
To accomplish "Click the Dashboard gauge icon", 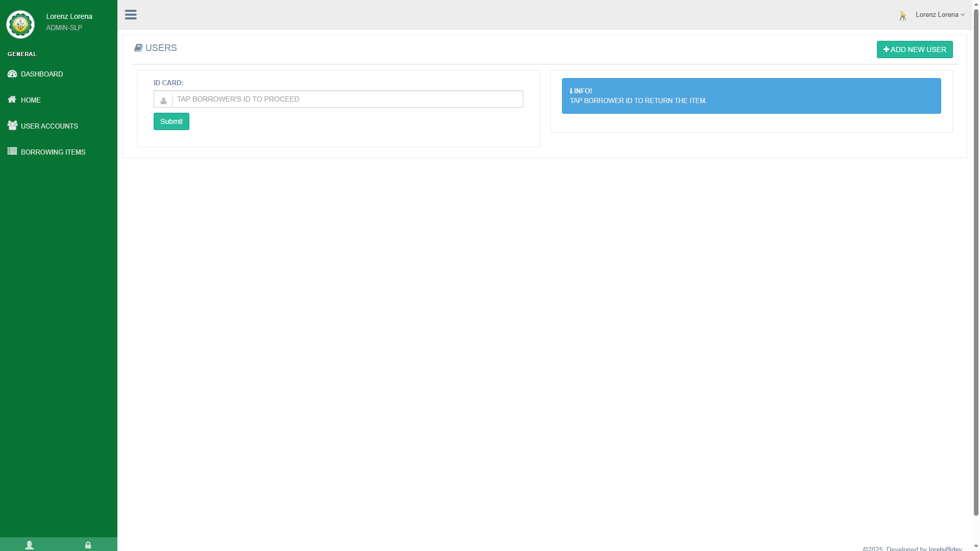I will [12, 74].
